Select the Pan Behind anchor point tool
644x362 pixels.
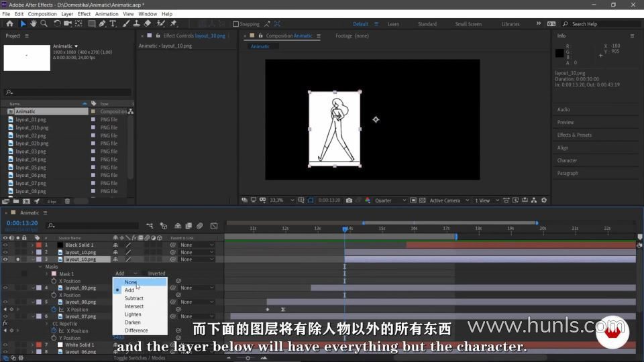click(78, 24)
